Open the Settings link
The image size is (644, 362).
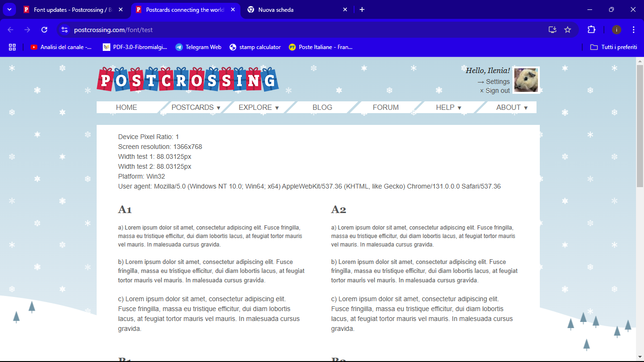pos(497,82)
